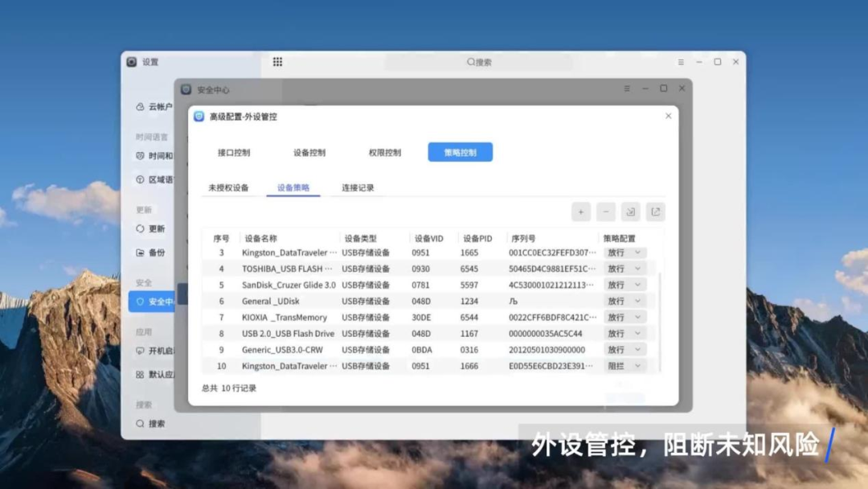Open the 安全中心 window hamburger menu
This screenshot has width=868, height=489.
click(627, 88)
